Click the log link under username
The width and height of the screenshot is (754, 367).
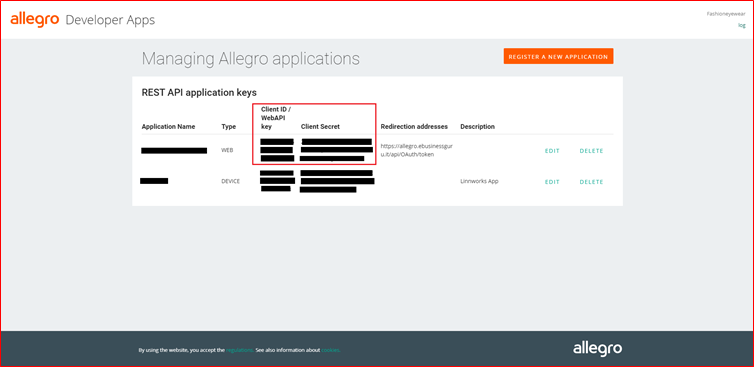pos(741,25)
